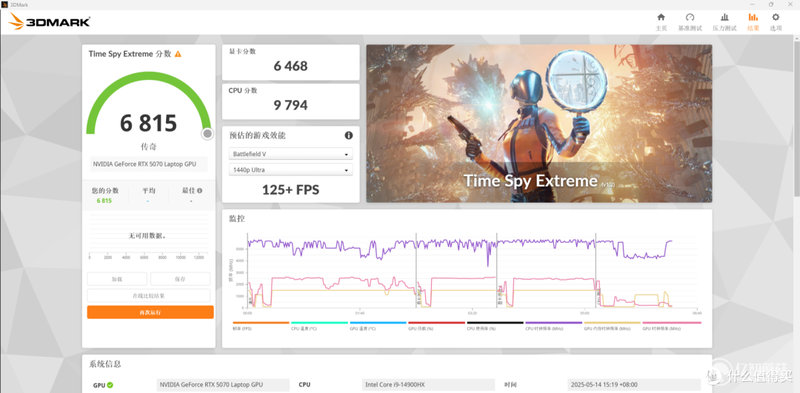Click the orange 再次运行 button
This screenshot has width=800, height=393.
[x=150, y=312]
